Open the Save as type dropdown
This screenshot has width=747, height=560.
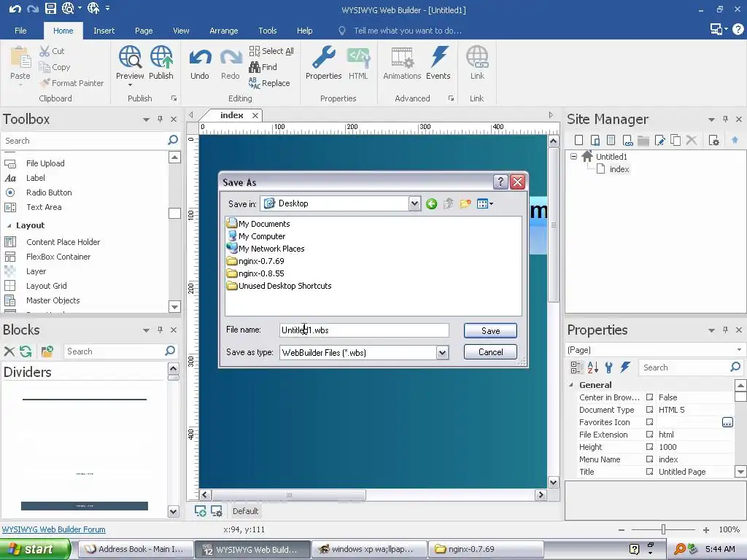(442, 353)
